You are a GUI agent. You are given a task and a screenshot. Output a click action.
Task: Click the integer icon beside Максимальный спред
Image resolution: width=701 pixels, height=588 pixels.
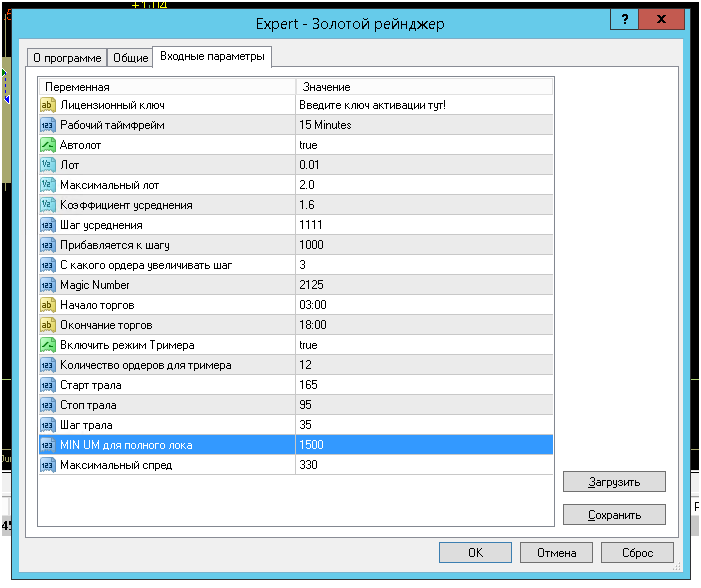47,465
